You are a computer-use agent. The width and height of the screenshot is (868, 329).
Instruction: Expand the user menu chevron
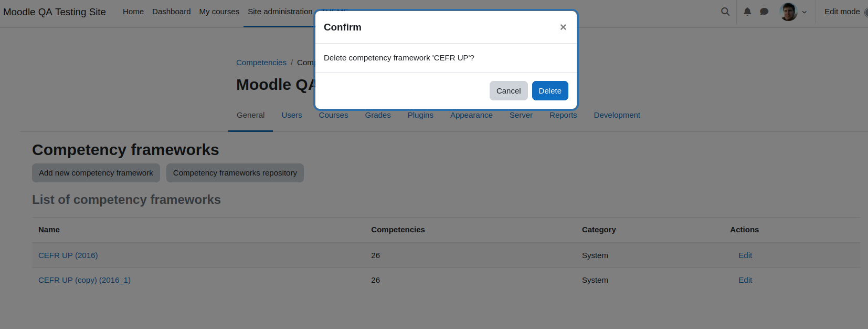click(804, 12)
